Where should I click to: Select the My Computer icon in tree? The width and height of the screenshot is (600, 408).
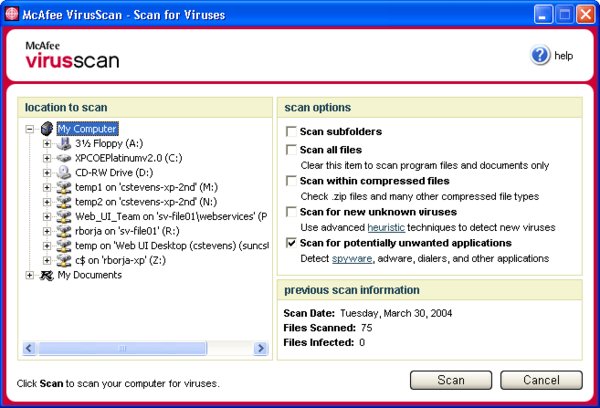(x=46, y=129)
